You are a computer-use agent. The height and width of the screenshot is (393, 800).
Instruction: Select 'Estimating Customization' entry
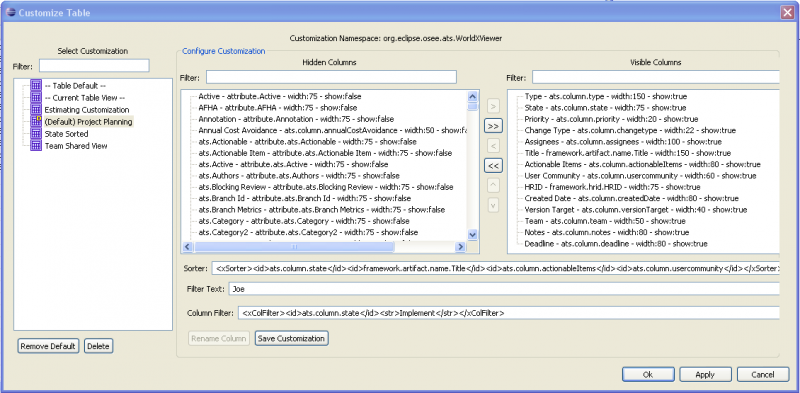pos(87,110)
